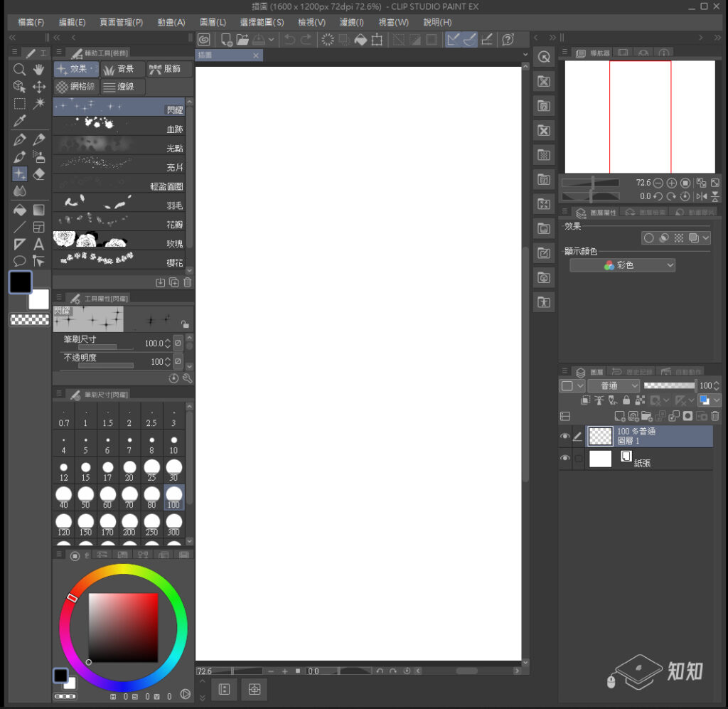Toggle opacity 不透明度 dynamics button
The height and width of the screenshot is (709, 728).
click(178, 361)
